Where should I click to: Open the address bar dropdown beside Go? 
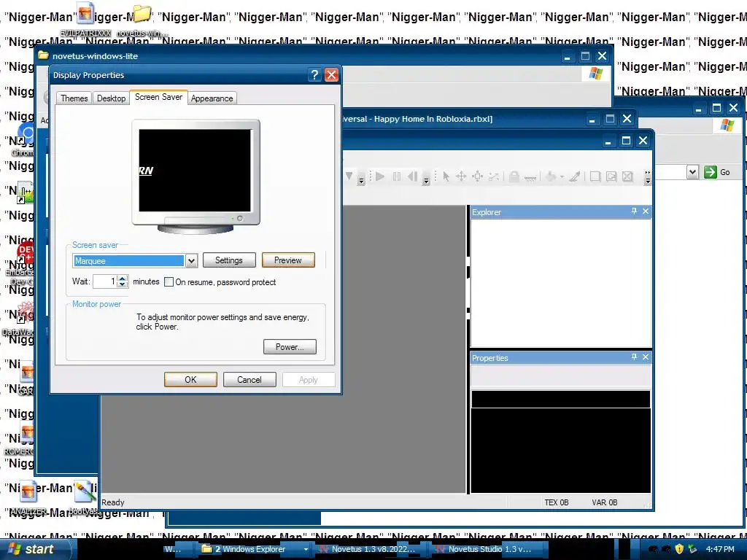[693, 172]
